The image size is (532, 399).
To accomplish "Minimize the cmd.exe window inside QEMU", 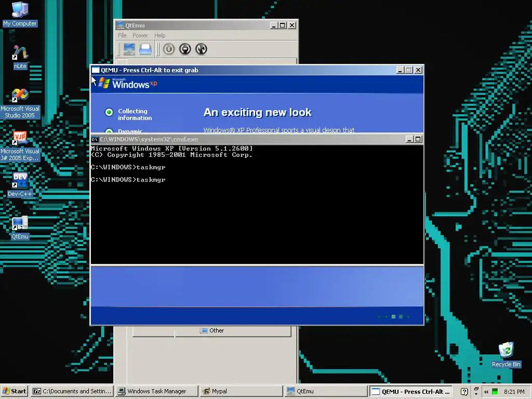I will click(409, 139).
